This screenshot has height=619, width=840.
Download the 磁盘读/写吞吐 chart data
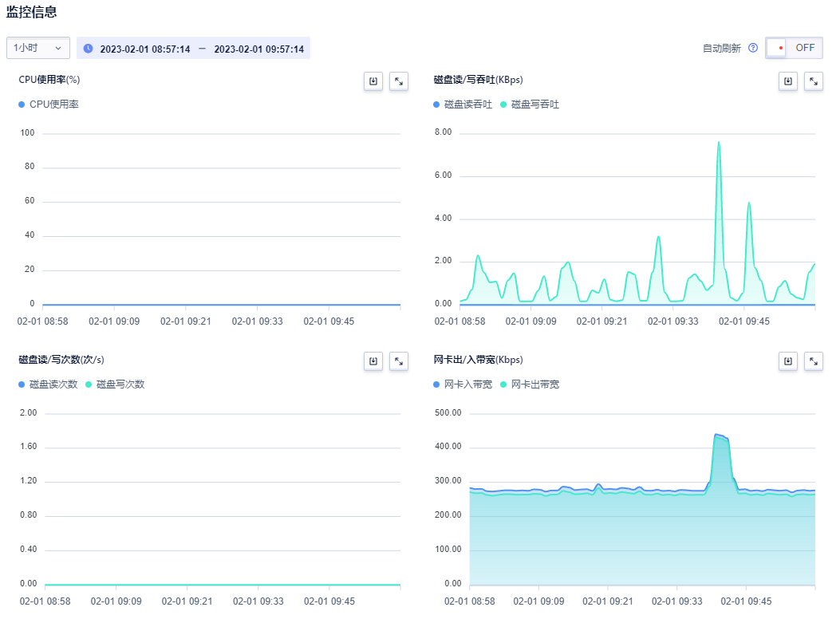(x=788, y=81)
